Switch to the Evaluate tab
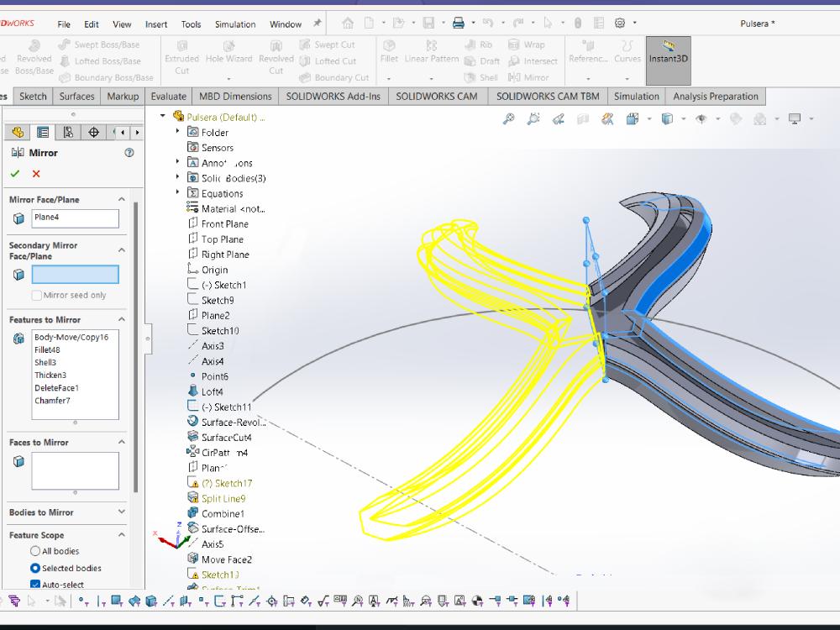Image resolution: width=840 pixels, height=630 pixels. click(x=168, y=97)
